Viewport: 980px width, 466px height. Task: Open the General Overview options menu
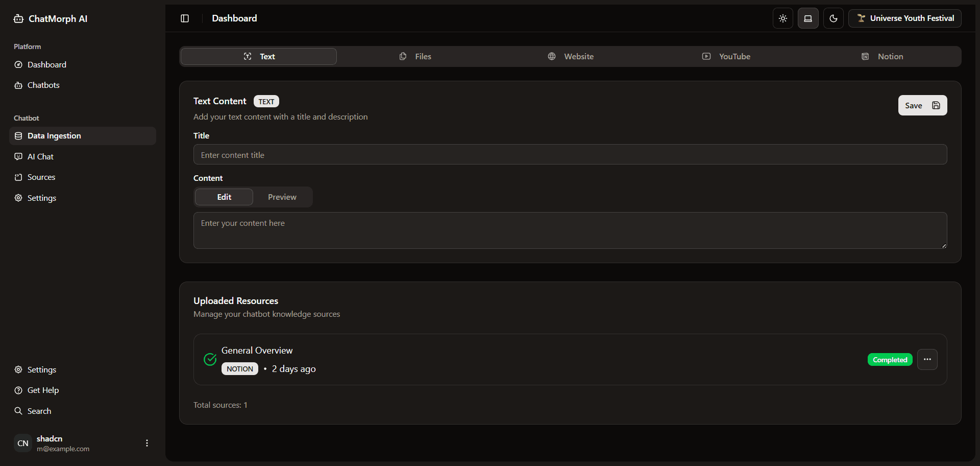point(927,360)
